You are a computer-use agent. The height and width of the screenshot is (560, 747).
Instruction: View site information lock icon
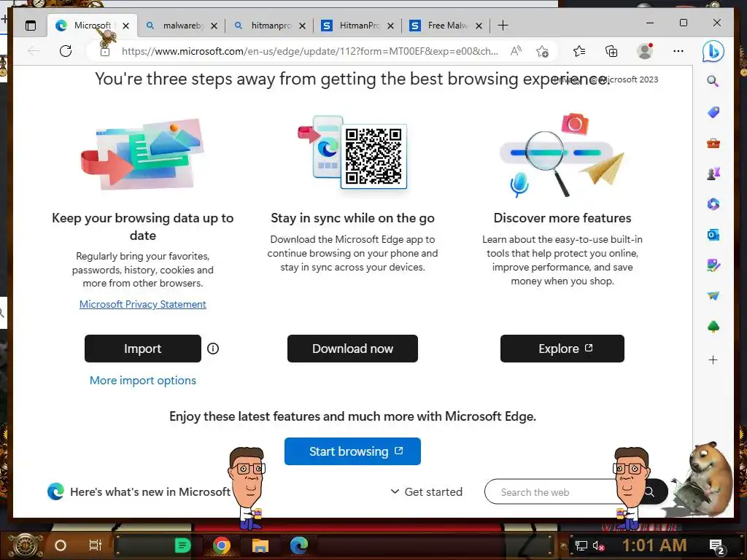click(105, 51)
